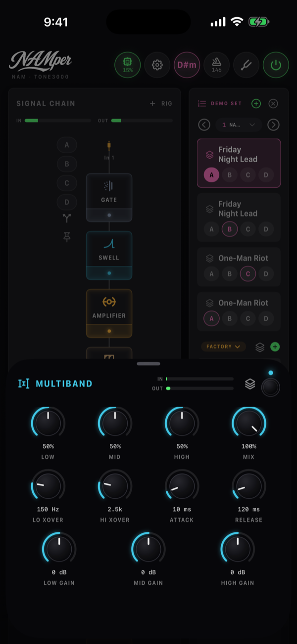
Task: Click the ATTACK knob
Action: 182,486
